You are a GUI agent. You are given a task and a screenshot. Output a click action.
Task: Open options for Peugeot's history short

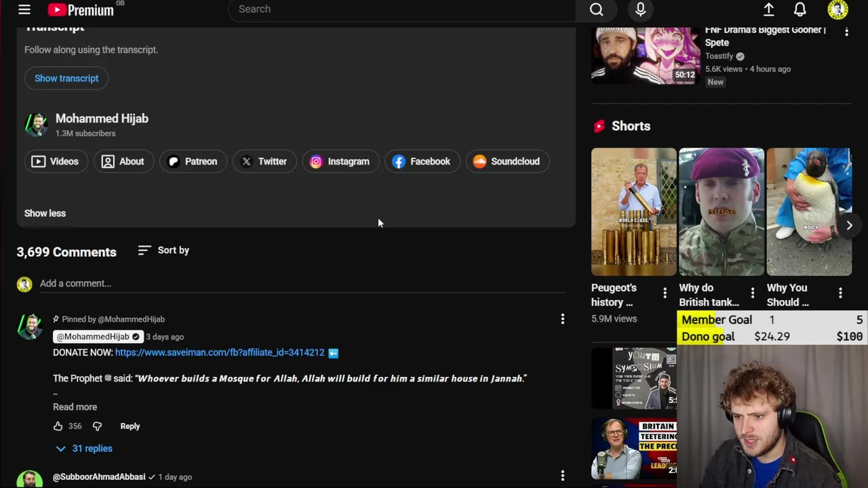[x=665, y=293]
